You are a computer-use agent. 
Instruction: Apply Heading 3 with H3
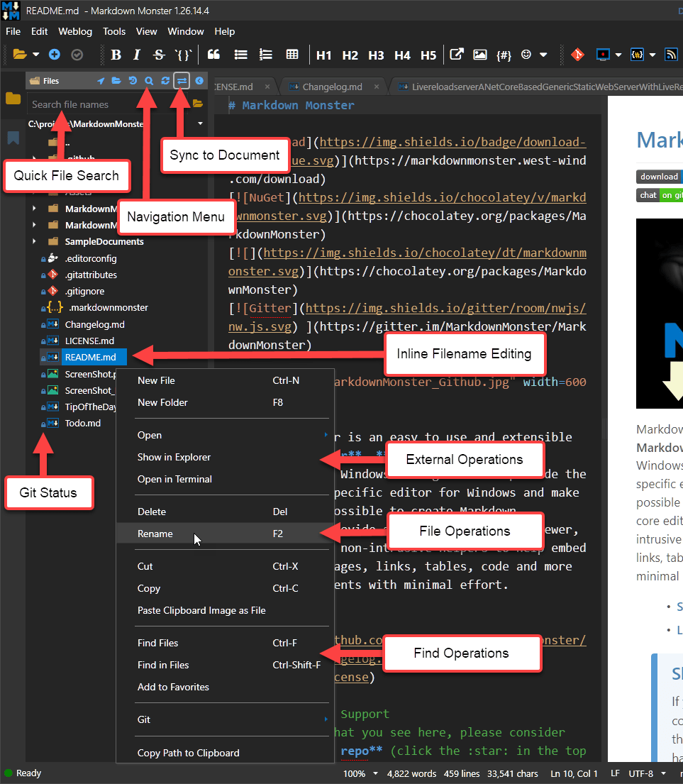pos(376,55)
